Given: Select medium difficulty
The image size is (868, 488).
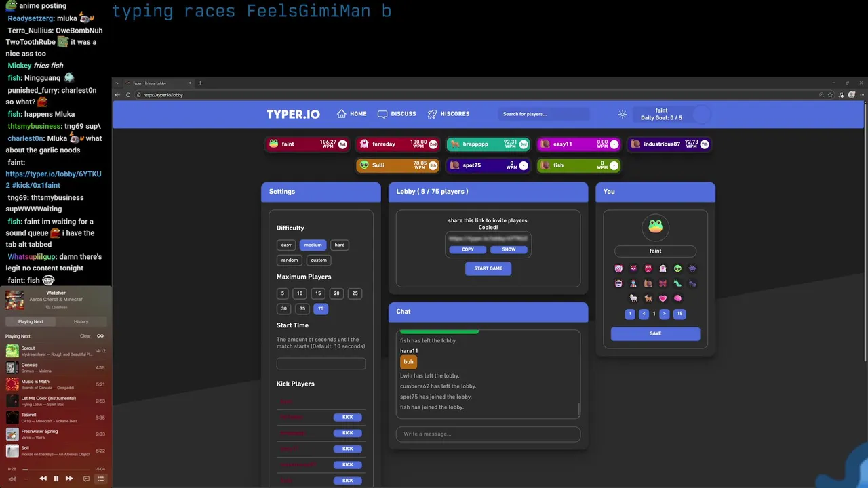Looking at the screenshot, I should click(x=313, y=245).
